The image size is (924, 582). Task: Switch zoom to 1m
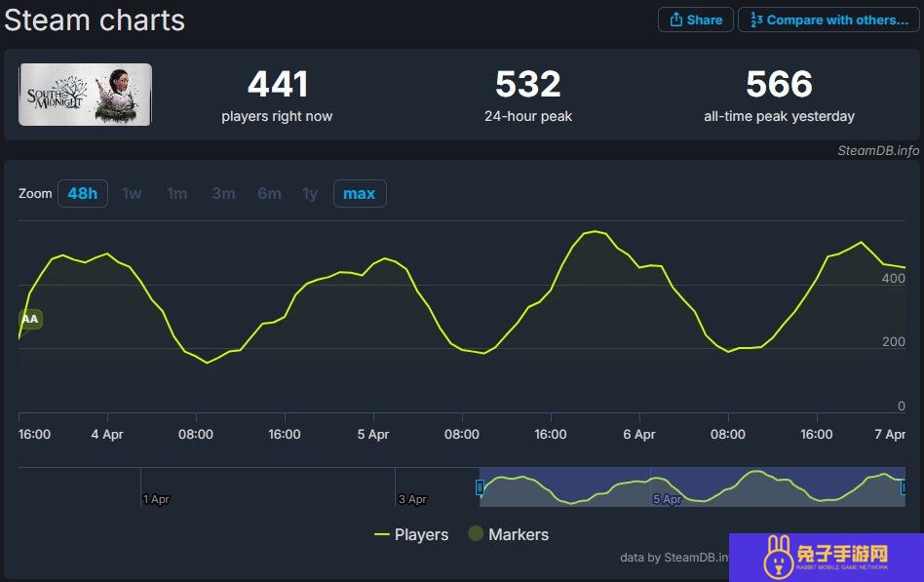[176, 193]
